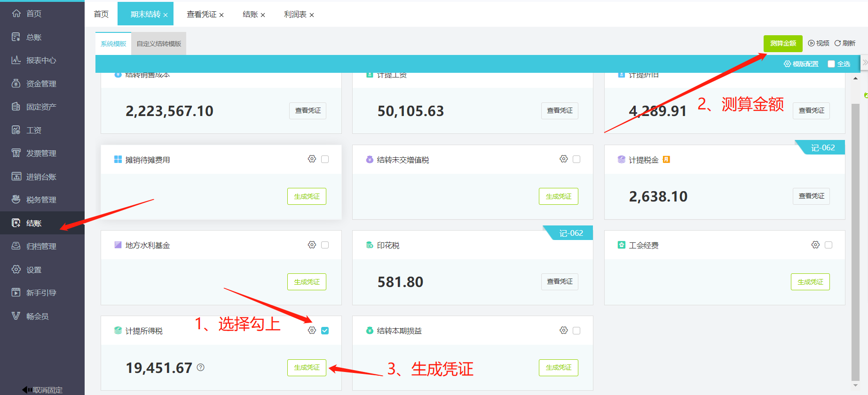This screenshot has width=868, height=395.
Task: Click 查看凭证 on 计提税金 card
Action: point(812,196)
